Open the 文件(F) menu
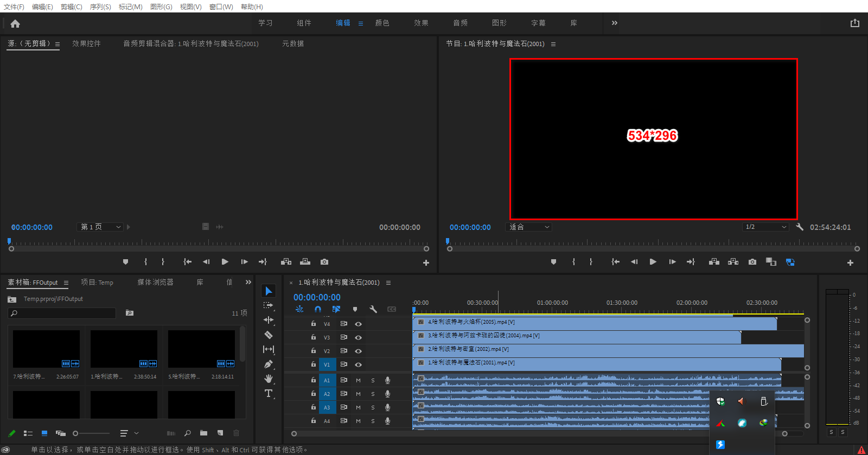The image size is (868, 455). (14, 7)
